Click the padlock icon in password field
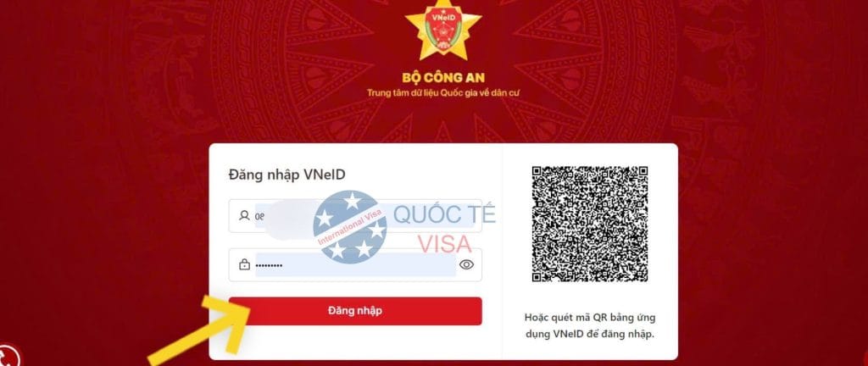Screen dimensions: 868x366 coord(244,265)
